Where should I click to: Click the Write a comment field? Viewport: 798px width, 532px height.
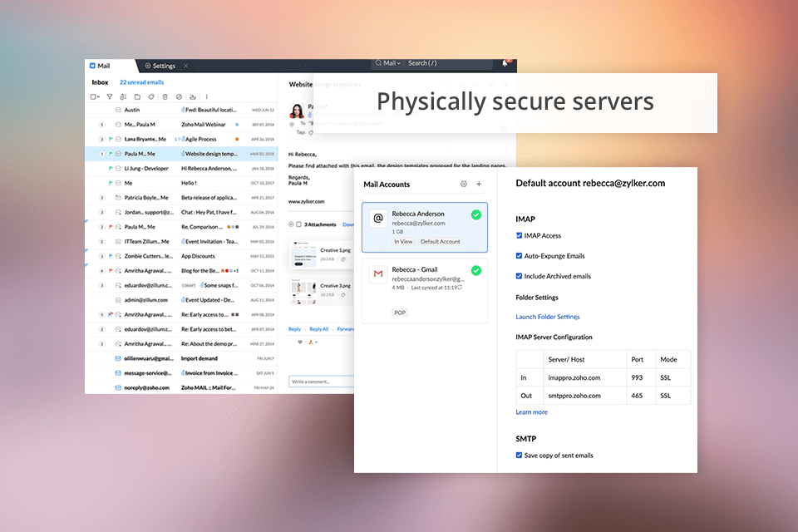pos(321,382)
